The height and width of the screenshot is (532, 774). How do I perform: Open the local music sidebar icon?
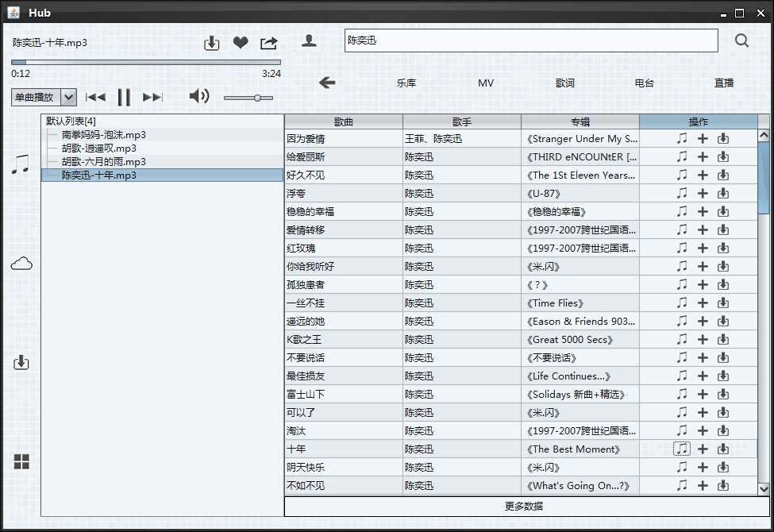point(20,164)
